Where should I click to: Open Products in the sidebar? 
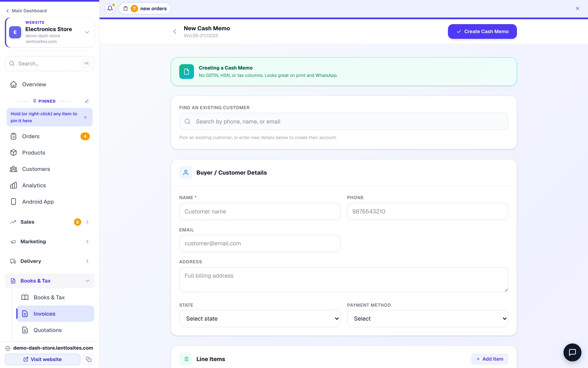point(50,153)
